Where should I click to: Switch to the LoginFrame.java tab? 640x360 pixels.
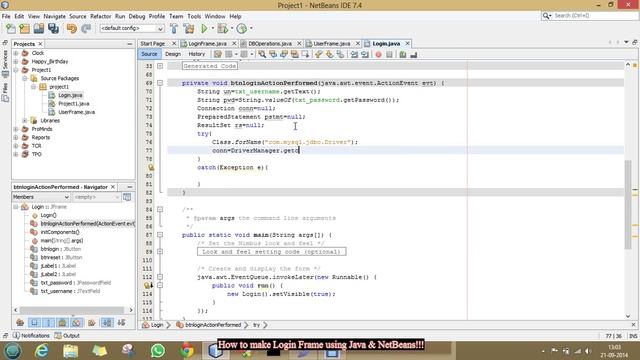pos(208,44)
